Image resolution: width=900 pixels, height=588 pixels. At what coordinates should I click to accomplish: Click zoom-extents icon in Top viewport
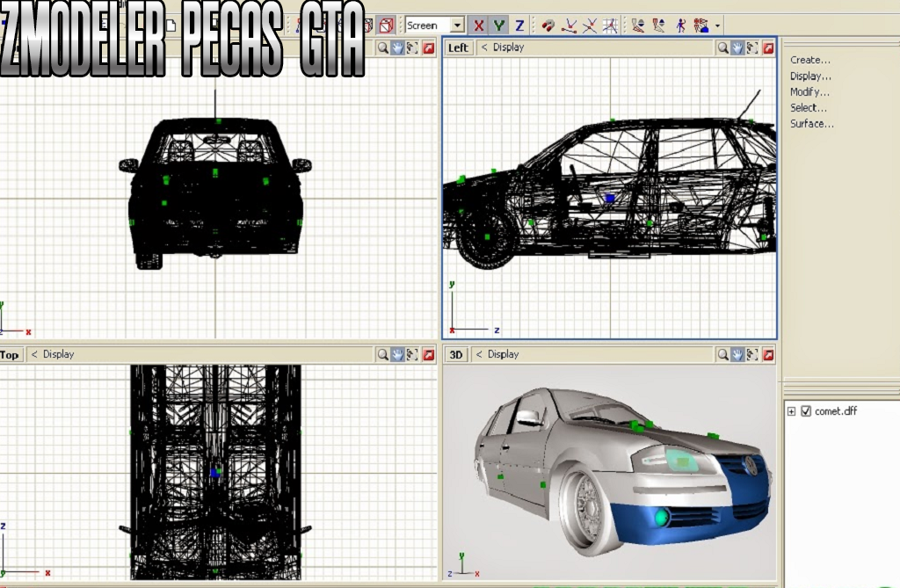tap(412, 355)
